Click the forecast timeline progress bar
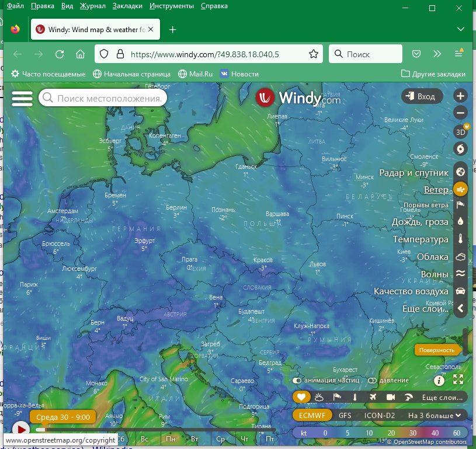Viewport: 476px width, 449px height. point(155,430)
